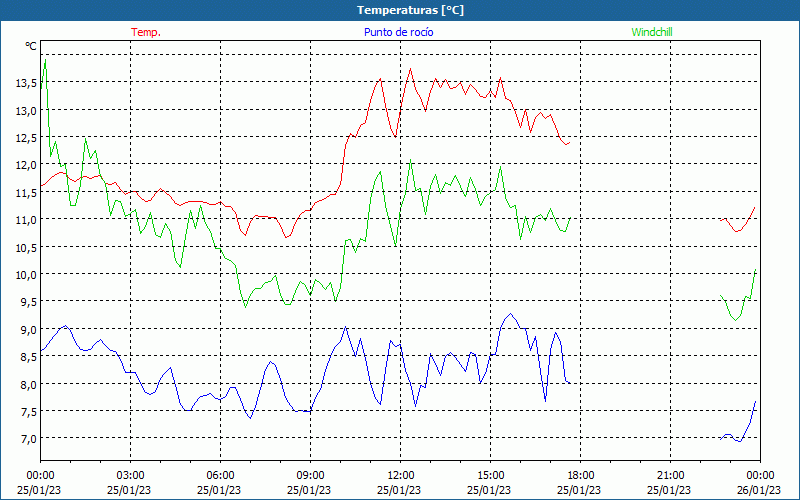
Task: Click the 8,5 y-axis value
Action: pyautogui.click(x=28, y=357)
